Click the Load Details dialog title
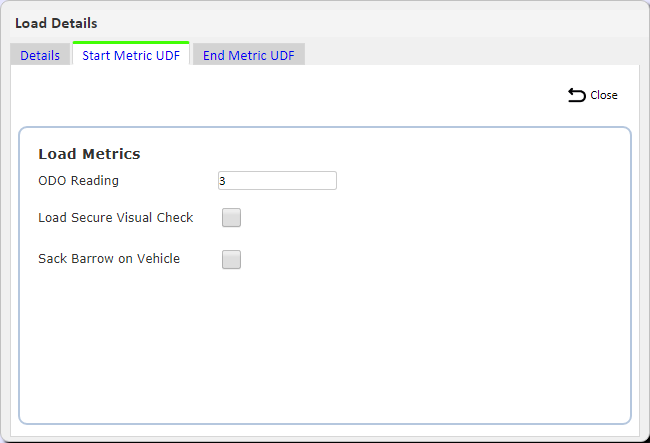 tap(56, 23)
